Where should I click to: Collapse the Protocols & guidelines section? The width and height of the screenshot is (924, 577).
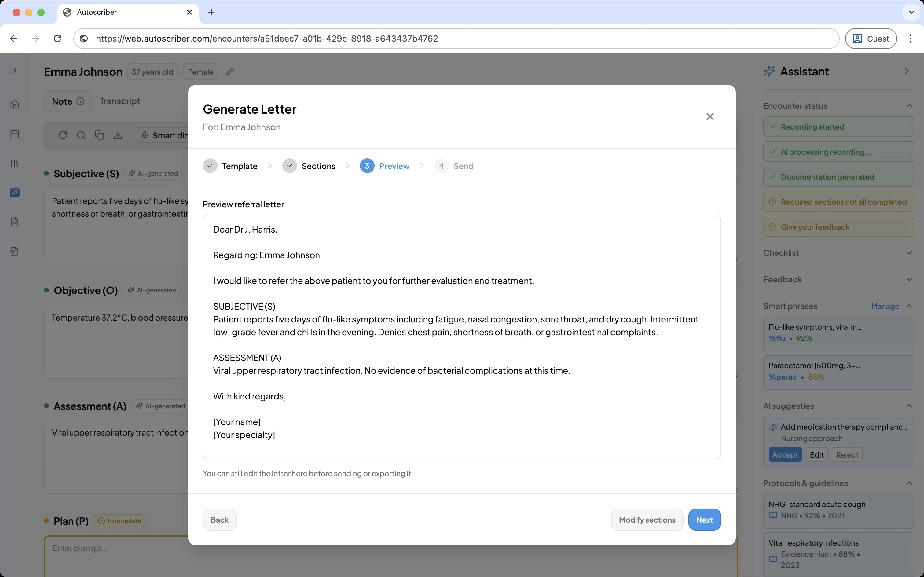[x=909, y=483]
